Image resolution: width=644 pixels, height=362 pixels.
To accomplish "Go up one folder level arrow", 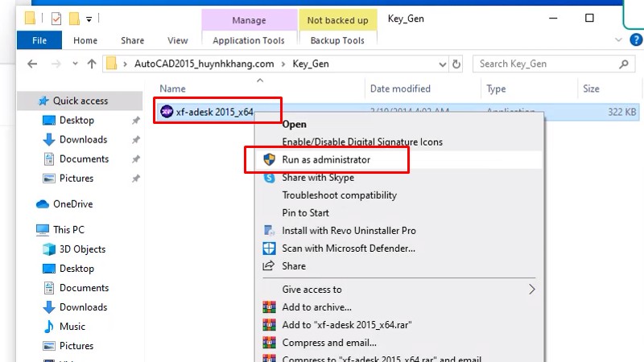I will (91, 64).
